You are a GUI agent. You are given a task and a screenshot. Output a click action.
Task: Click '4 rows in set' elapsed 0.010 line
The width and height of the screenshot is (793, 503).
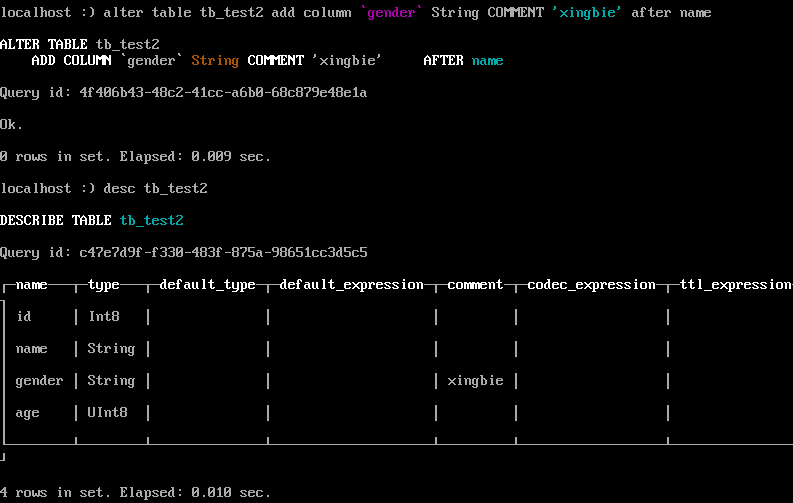[135, 492]
